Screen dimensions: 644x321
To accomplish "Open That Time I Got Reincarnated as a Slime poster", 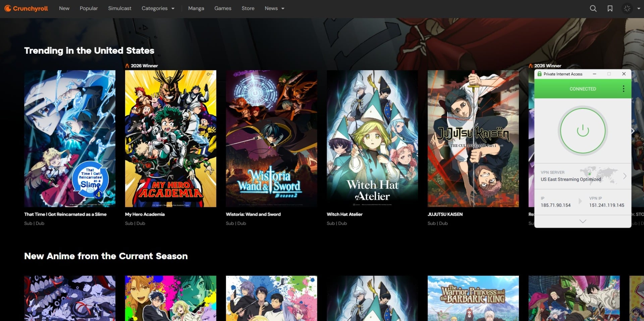I will point(70,138).
